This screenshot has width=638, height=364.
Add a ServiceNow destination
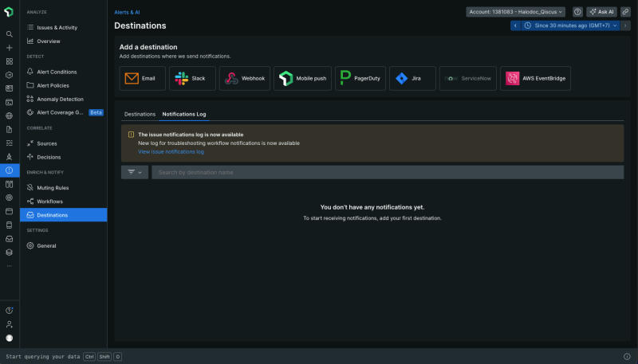468,78
